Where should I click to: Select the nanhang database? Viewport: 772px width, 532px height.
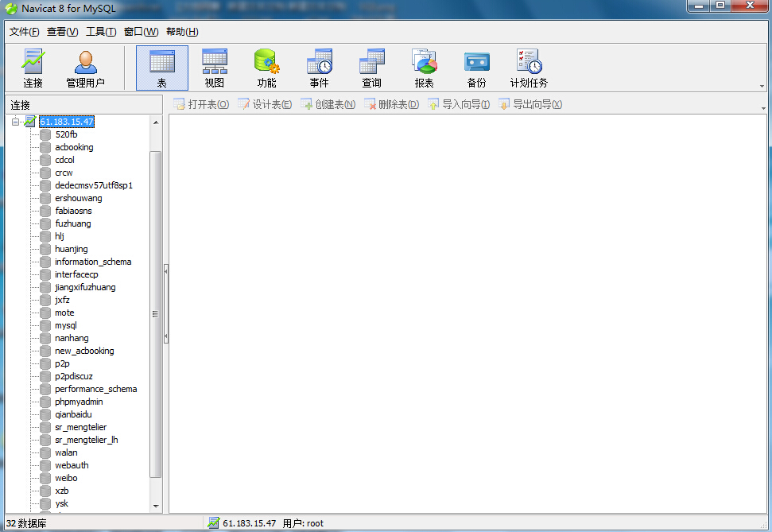tap(72, 339)
